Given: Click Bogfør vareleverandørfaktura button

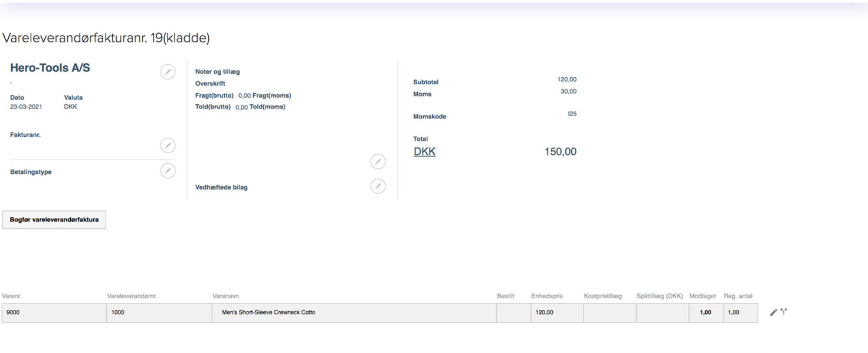Looking at the screenshot, I should tap(54, 220).
